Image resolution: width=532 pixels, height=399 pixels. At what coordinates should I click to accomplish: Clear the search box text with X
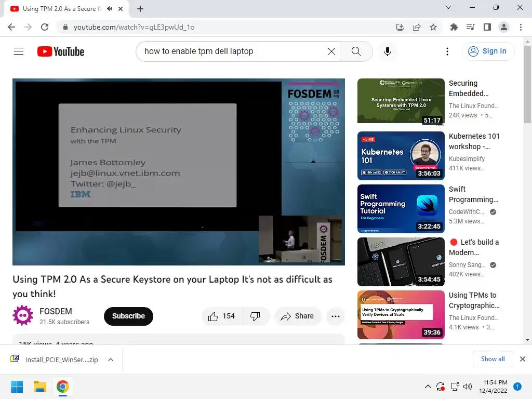pos(331,51)
